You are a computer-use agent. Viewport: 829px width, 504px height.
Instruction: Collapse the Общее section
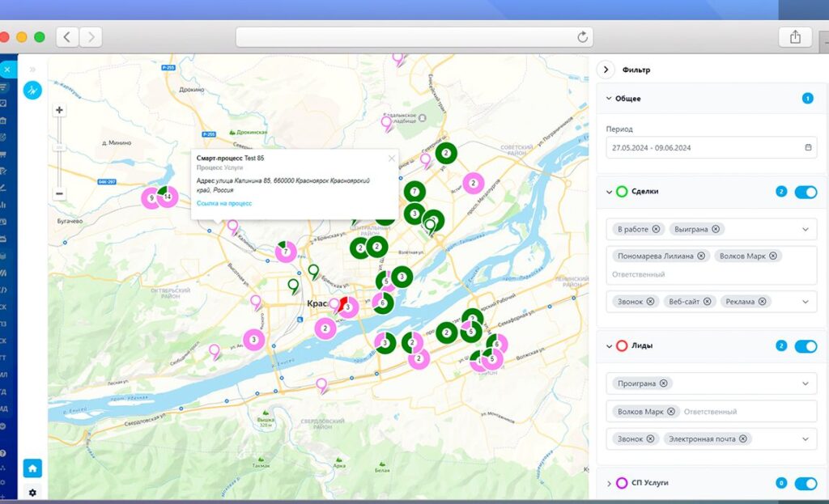click(x=609, y=98)
